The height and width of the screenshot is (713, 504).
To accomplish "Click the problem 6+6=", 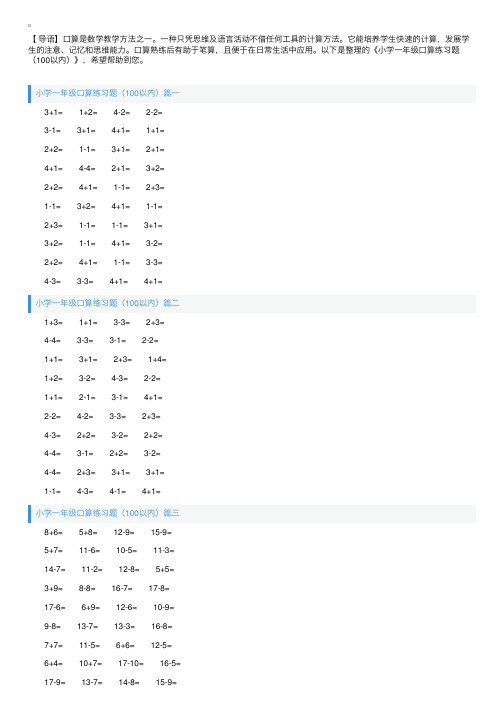I will (125, 645).
